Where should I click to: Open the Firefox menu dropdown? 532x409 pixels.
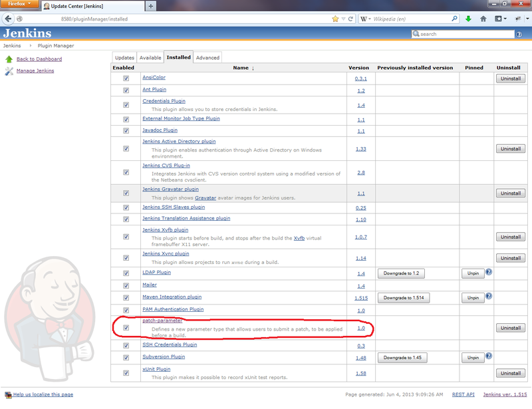[19, 4]
